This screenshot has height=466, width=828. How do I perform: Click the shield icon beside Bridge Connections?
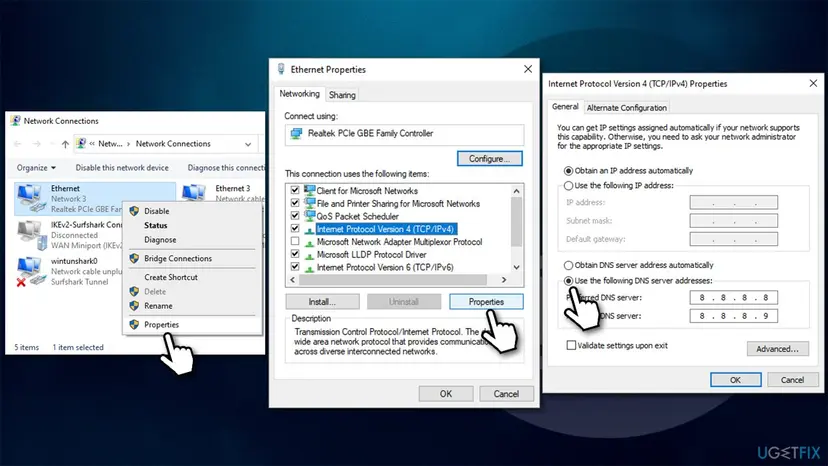coord(134,258)
